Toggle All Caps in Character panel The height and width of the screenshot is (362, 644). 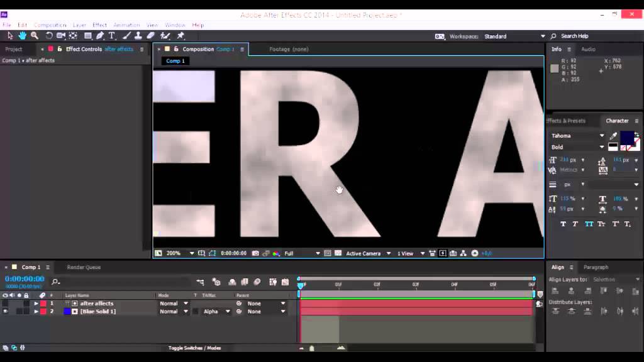[x=589, y=224]
